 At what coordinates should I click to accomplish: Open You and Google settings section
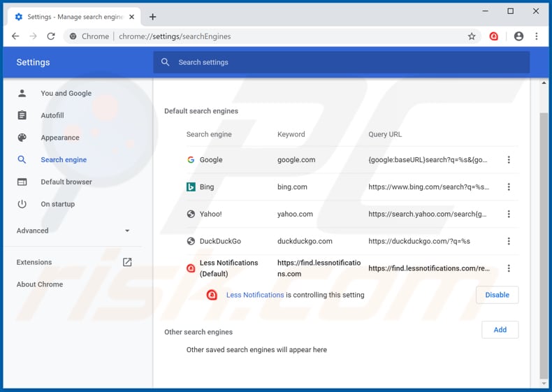tap(66, 94)
